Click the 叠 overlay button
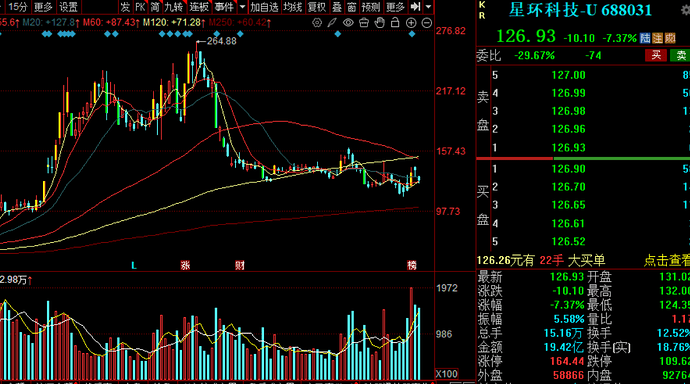690x384 pixels. pyautogui.click(x=337, y=7)
